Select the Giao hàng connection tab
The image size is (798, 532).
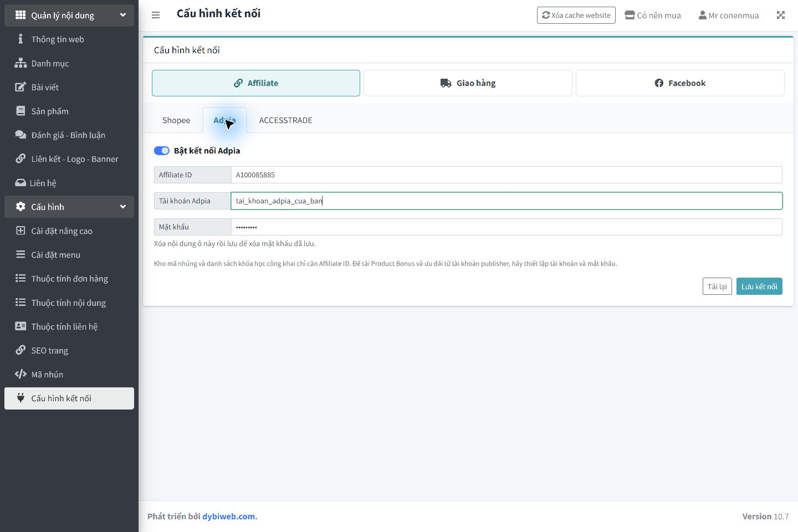click(x=468, y=83)
